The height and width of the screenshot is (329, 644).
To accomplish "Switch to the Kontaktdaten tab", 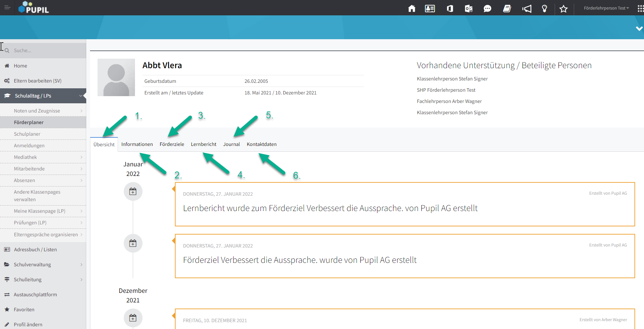I will pyautogui.click(x=261, y=144).
